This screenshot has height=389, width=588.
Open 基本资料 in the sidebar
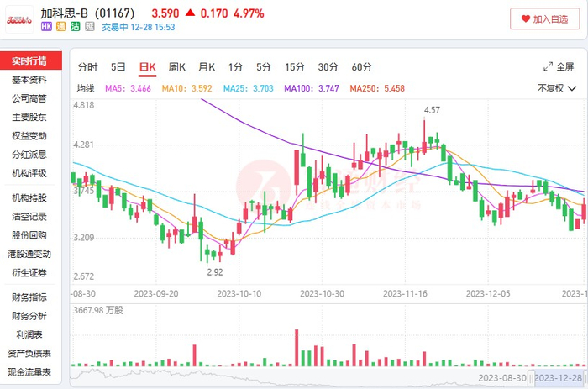point(29,80)
